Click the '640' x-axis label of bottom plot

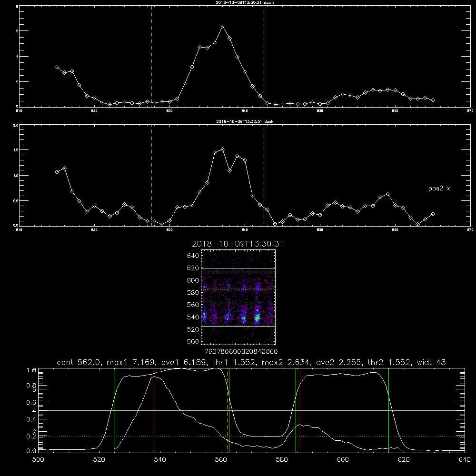click(x=465, y=459)
